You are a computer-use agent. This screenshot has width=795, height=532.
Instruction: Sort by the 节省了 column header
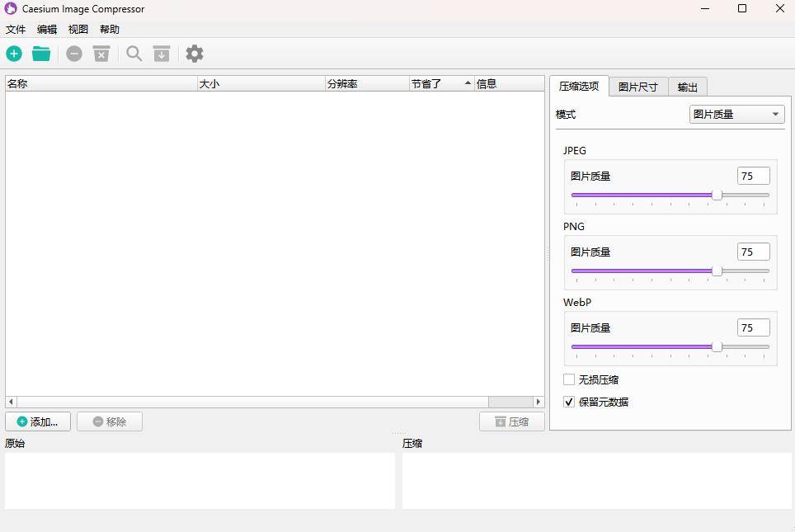(441, 83)
